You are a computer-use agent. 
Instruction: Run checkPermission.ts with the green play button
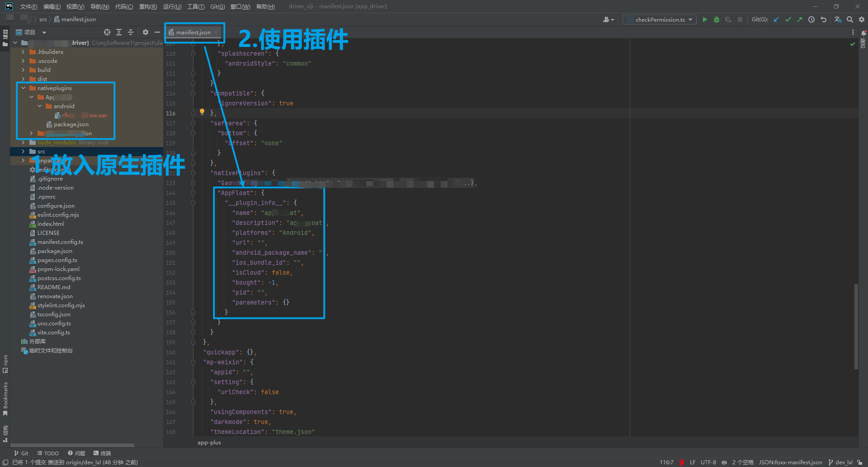tap(705, 19)
